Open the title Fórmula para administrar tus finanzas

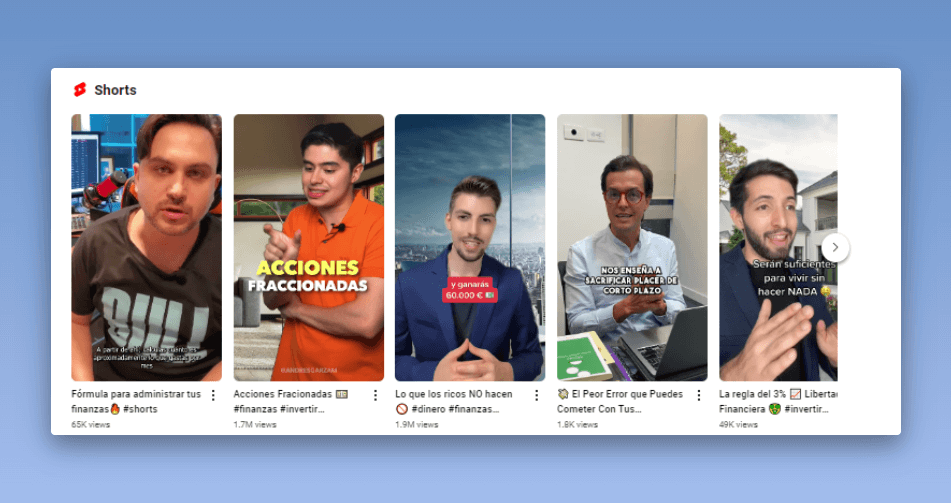136,402
